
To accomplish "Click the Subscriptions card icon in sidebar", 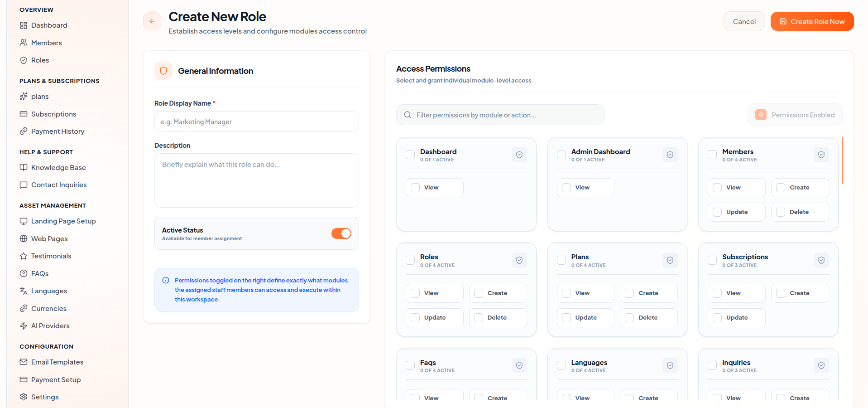I will 24,114.
